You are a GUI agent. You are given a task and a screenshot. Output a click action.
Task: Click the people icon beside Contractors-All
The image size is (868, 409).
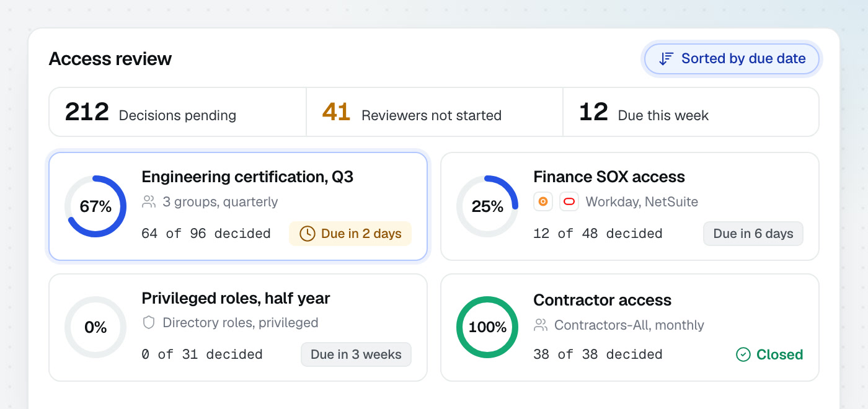tap(541, 325)
